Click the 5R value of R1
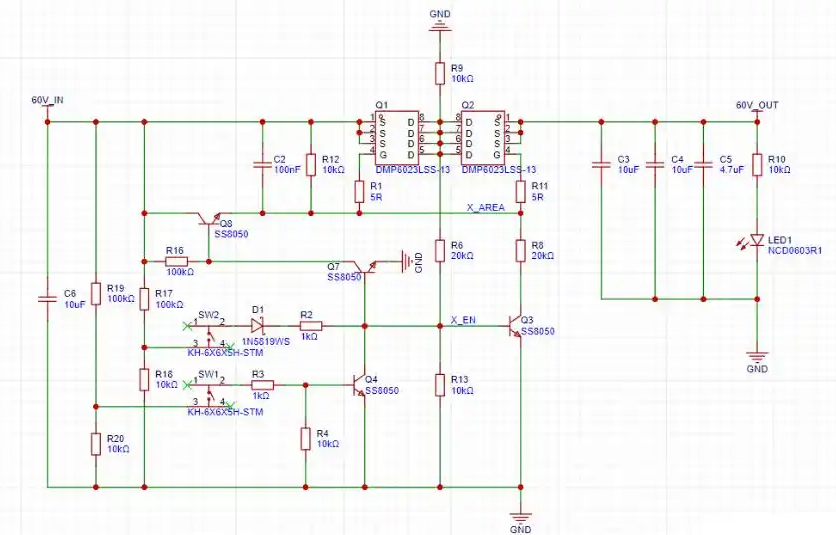This screenshot has width=836, height=535. (x=376, y=197)
